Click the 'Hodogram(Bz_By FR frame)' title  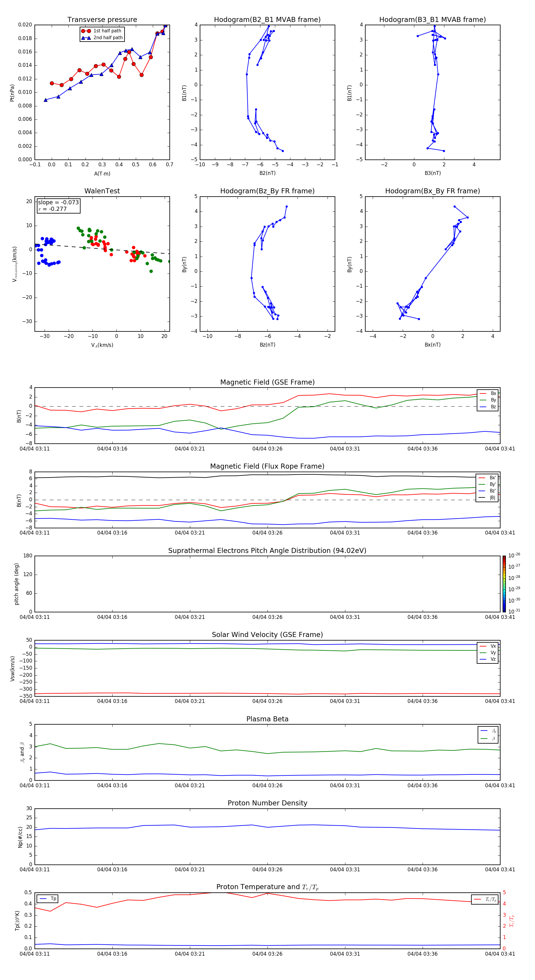(267, 191)
